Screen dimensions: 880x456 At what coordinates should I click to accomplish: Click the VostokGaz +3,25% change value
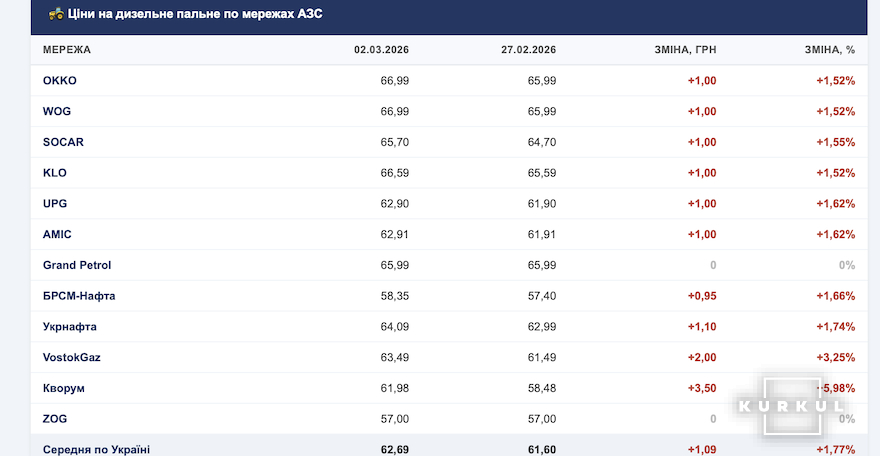tap(835, 357)
